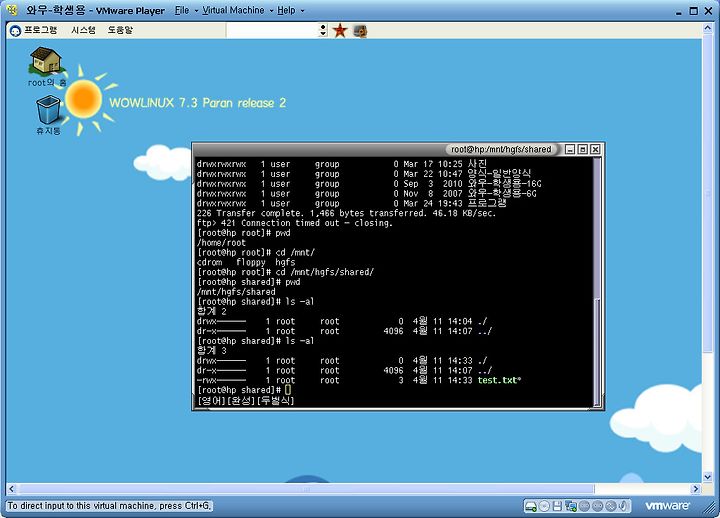Maximize the root@hp terminal window
Image resolution: width=720 pixels, height=518 pixels.
click(x=583, y=149)
